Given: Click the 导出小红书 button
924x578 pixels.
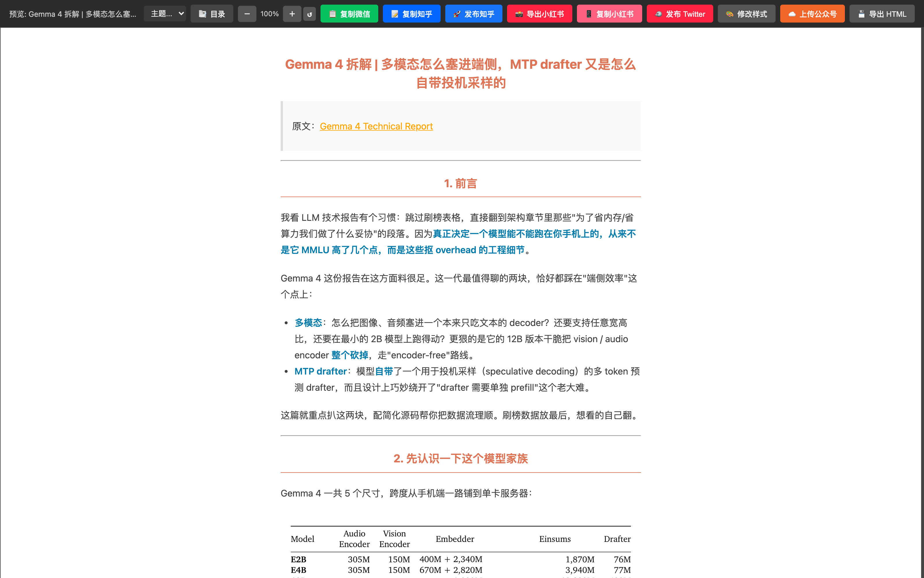Looking at the screenshot, I should click(x=539, y=14).
